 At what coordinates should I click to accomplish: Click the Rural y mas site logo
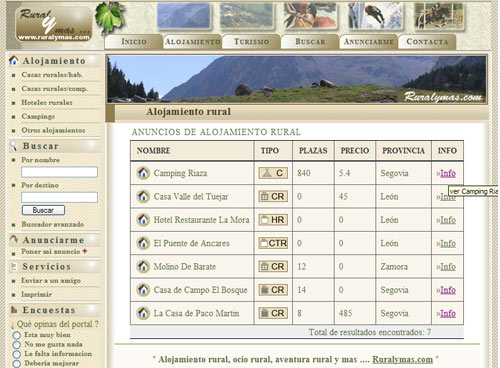(x=53, y=25)
